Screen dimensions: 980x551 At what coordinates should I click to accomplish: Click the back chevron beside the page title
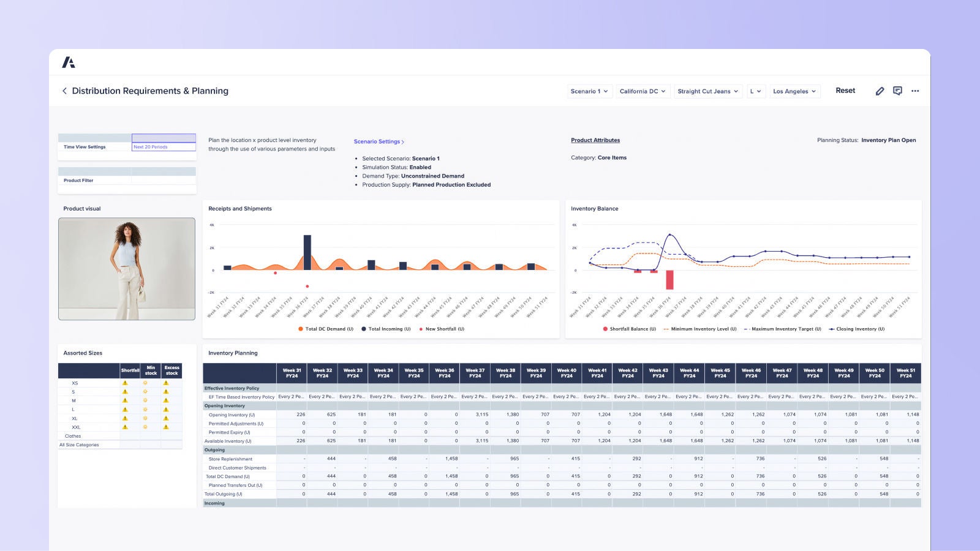pos(65,91)
